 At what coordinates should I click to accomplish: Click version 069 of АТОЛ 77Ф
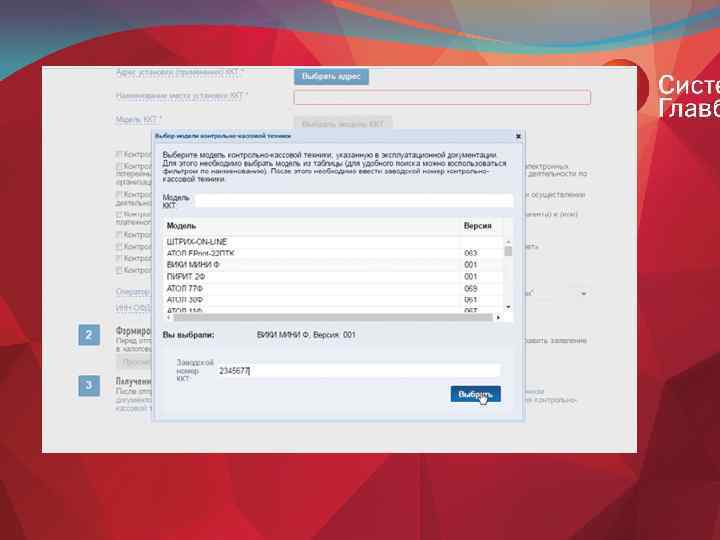tap(471, 288)
